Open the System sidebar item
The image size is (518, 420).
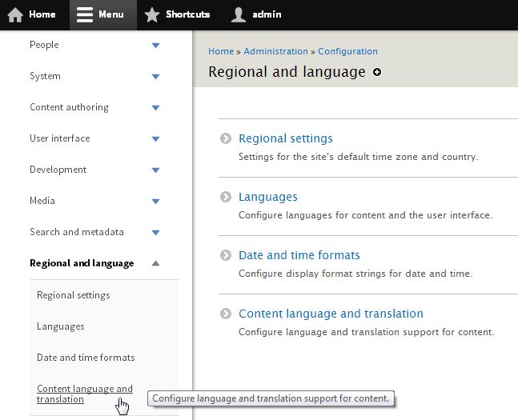[46, 76]
